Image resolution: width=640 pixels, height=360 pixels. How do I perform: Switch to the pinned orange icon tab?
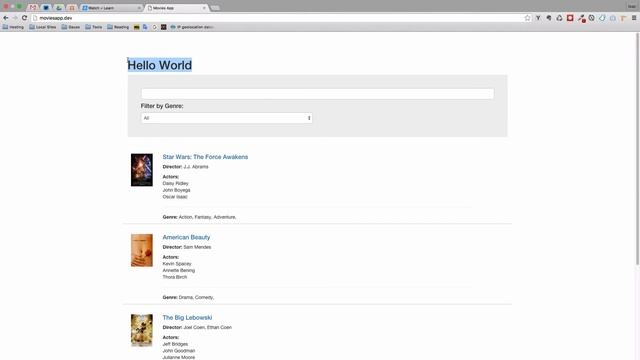[x=72, y=8]
